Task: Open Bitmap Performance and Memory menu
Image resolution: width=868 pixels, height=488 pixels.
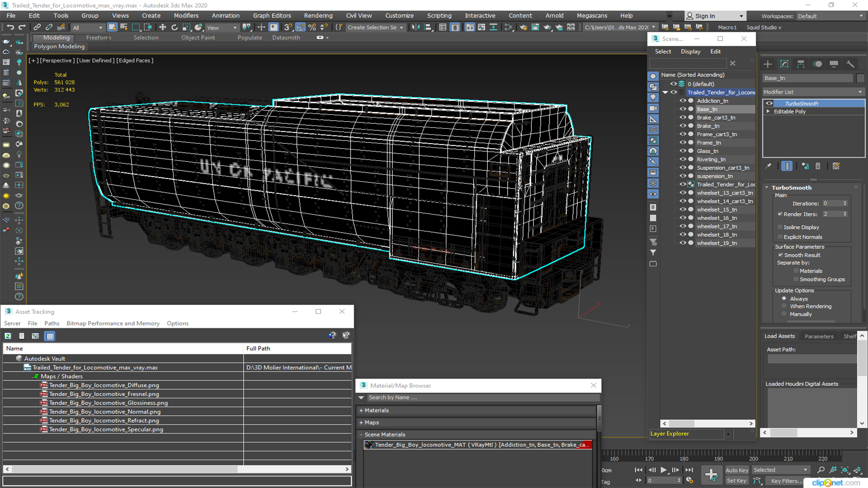Action: 113,324
